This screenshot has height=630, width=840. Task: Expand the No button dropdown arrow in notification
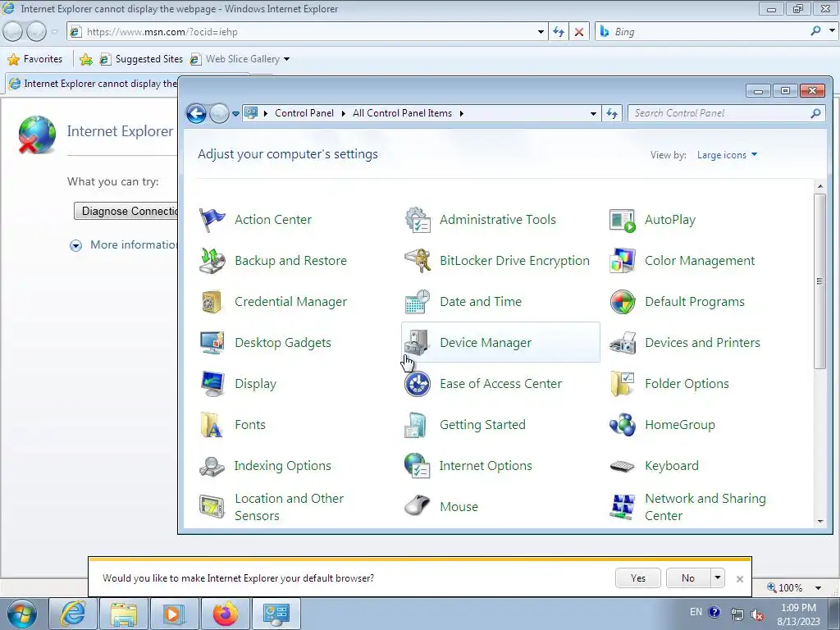717,578
